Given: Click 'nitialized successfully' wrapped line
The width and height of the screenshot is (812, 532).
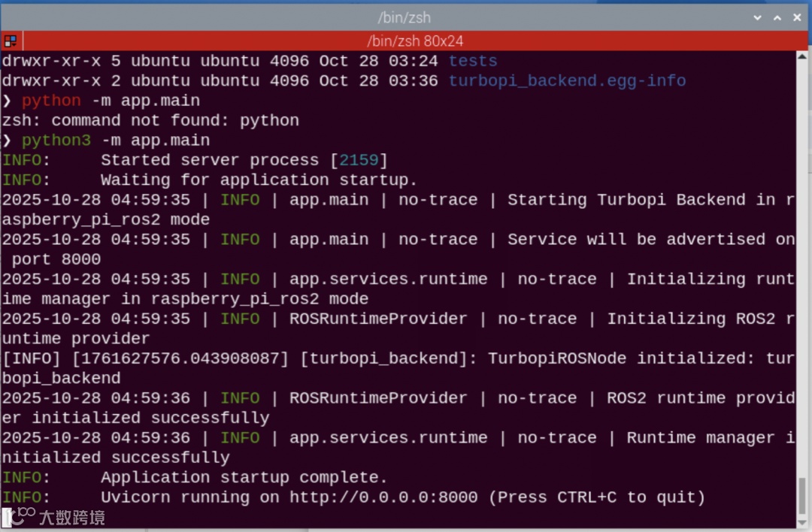Looking at the screenshot, I should click(x=116, y=458).
